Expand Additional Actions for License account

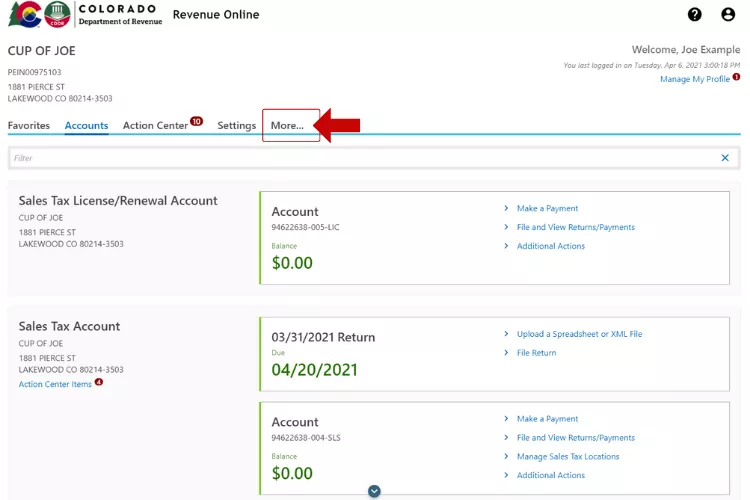[x=550, y=246]
